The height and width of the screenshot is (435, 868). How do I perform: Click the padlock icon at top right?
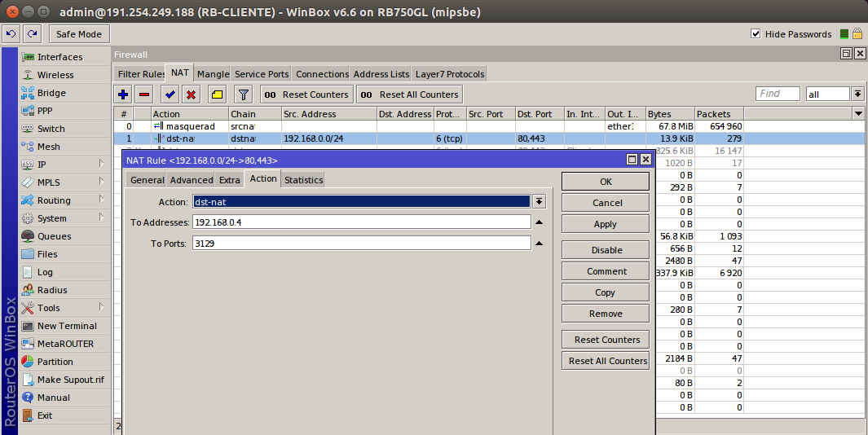tap(857, 33)
